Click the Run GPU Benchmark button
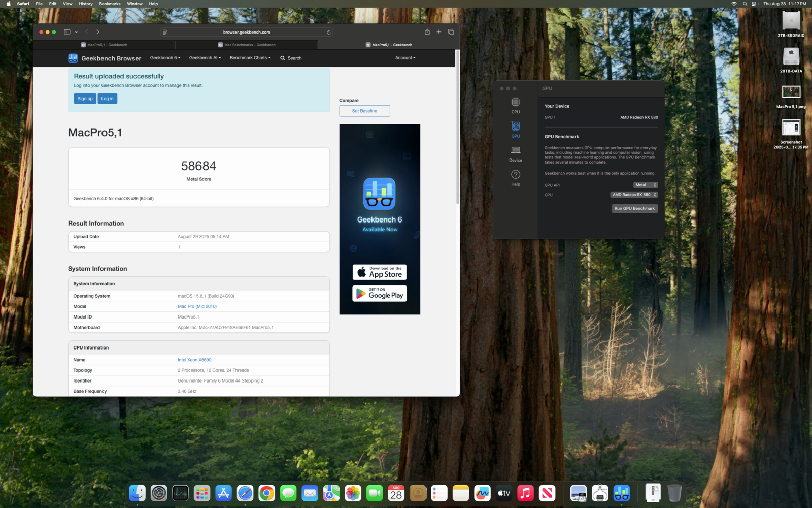 634,208
